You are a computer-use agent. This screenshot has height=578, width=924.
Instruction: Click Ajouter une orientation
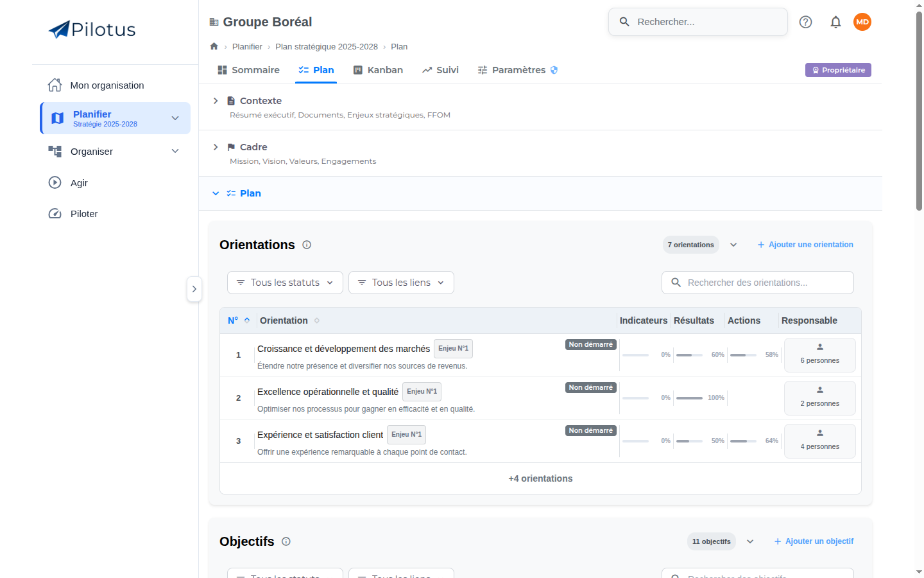805,245
